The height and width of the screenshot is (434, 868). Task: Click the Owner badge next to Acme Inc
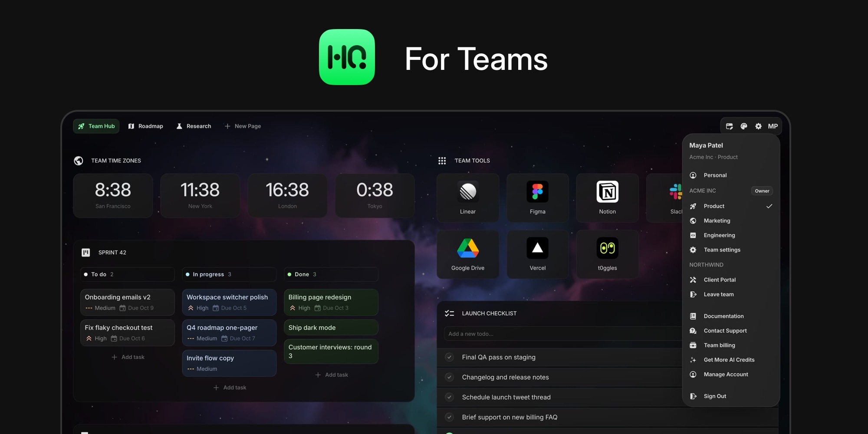pos(762,191)
